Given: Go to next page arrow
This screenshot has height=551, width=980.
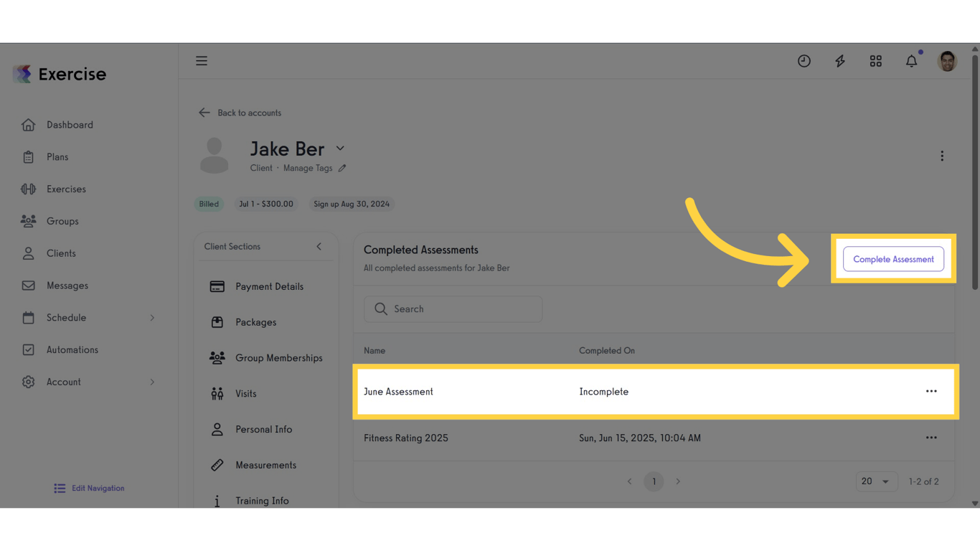Looking at the screenshot, I should 678,481.
